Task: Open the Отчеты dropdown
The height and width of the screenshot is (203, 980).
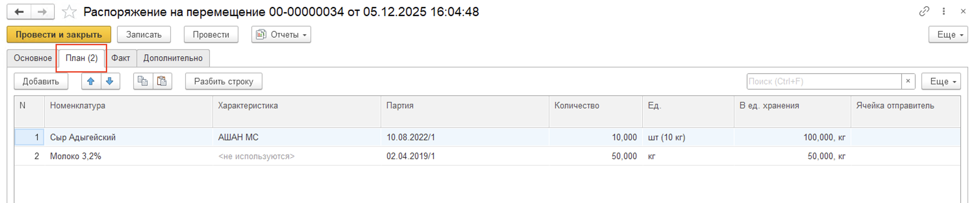Action: pos(281,35)
